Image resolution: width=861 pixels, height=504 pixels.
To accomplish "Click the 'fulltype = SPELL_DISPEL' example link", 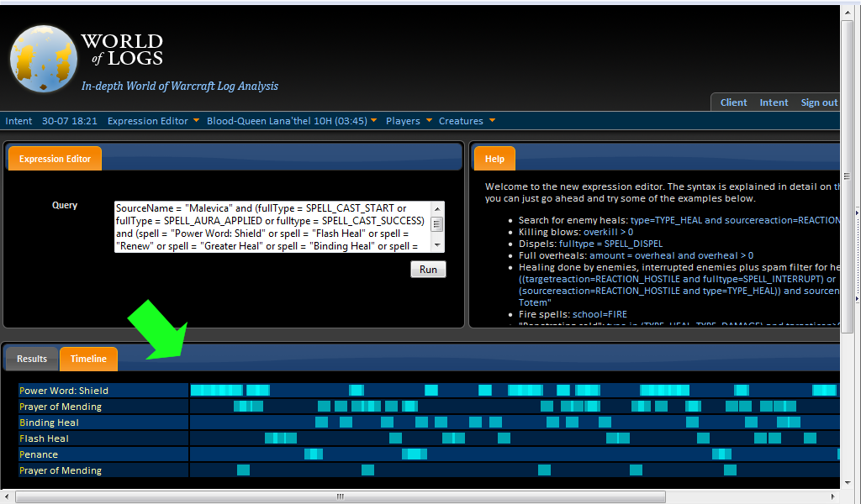I will click(x=610, y=244).
